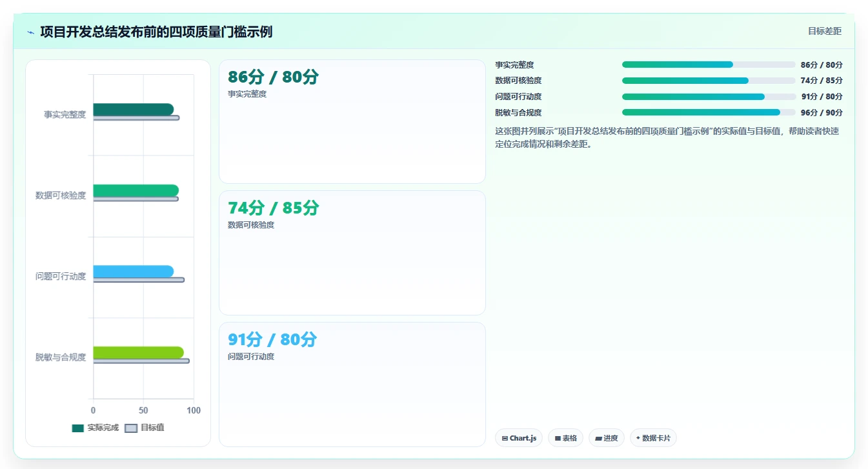
Task: Click the 事实完整度 label in progress list
Action: pos(514,65)
